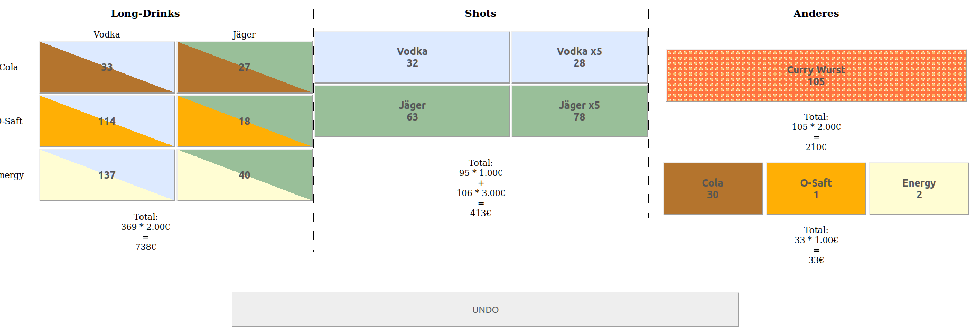Click the Long-Drinks section heading

(145, 13)
